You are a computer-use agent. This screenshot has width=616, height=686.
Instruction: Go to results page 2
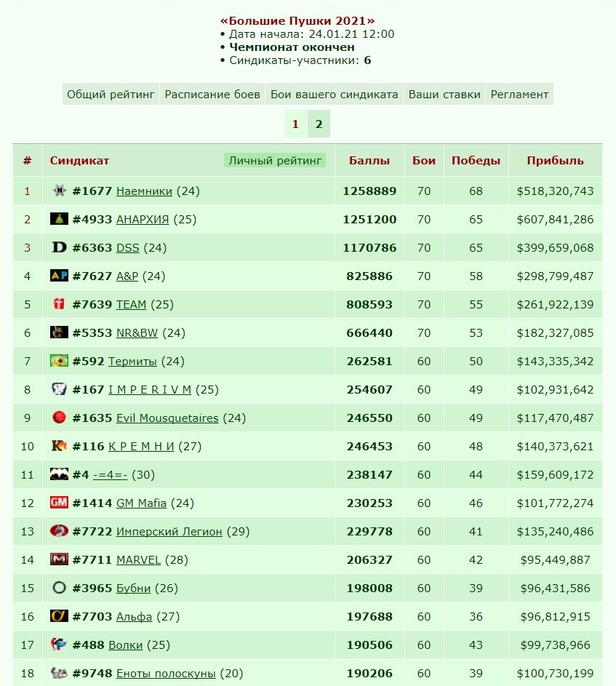(x=319, y=124)
